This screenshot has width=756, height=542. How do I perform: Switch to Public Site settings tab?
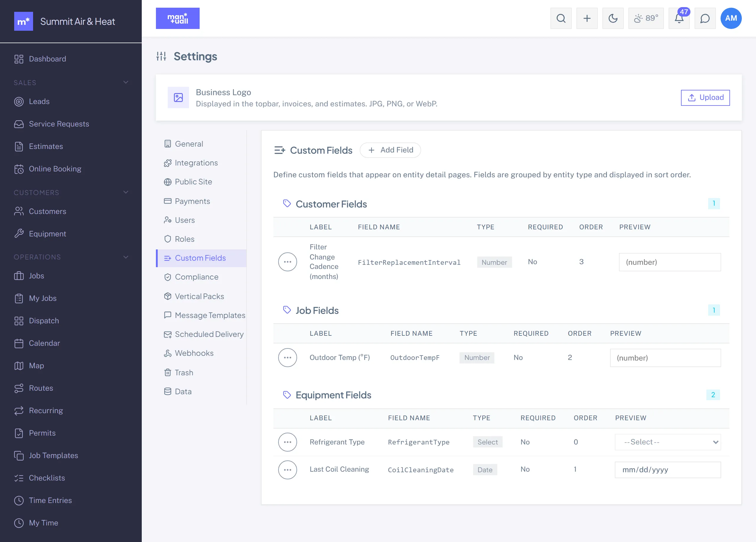[x=201, y=182]
